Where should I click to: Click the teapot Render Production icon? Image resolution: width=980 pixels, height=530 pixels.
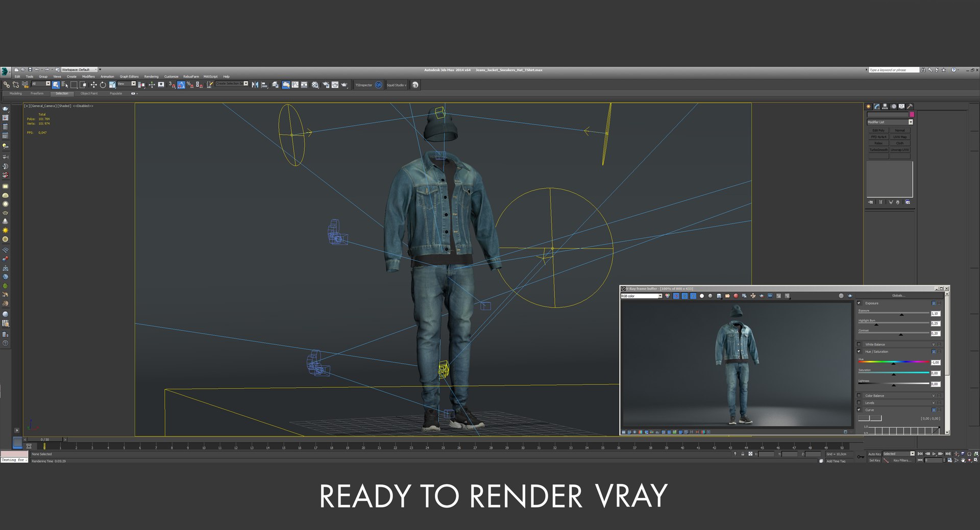345,85
